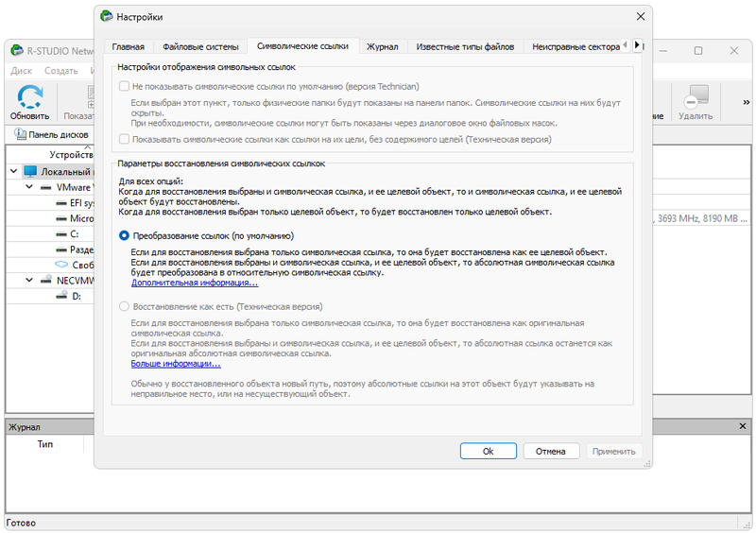Click the Журнал panel title bar

click(376, 426)
